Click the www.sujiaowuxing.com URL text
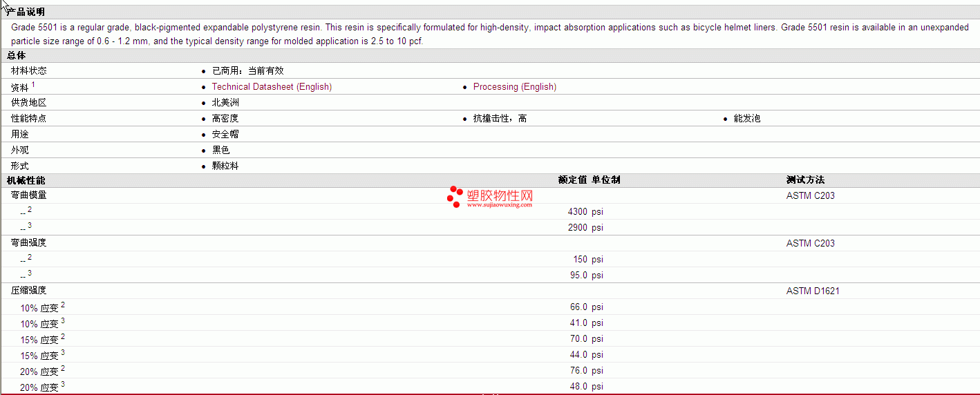This screenshot has height=395, width=980. [x=500, y=204]
